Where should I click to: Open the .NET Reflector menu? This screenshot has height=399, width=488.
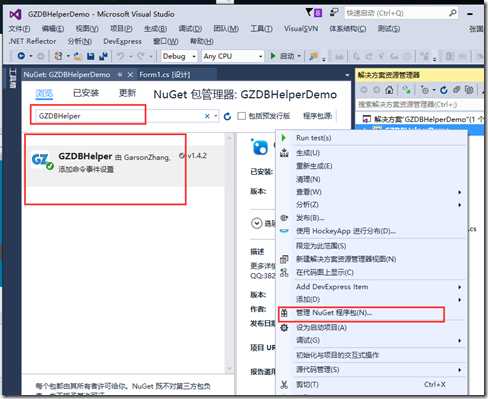click(32, 41)
